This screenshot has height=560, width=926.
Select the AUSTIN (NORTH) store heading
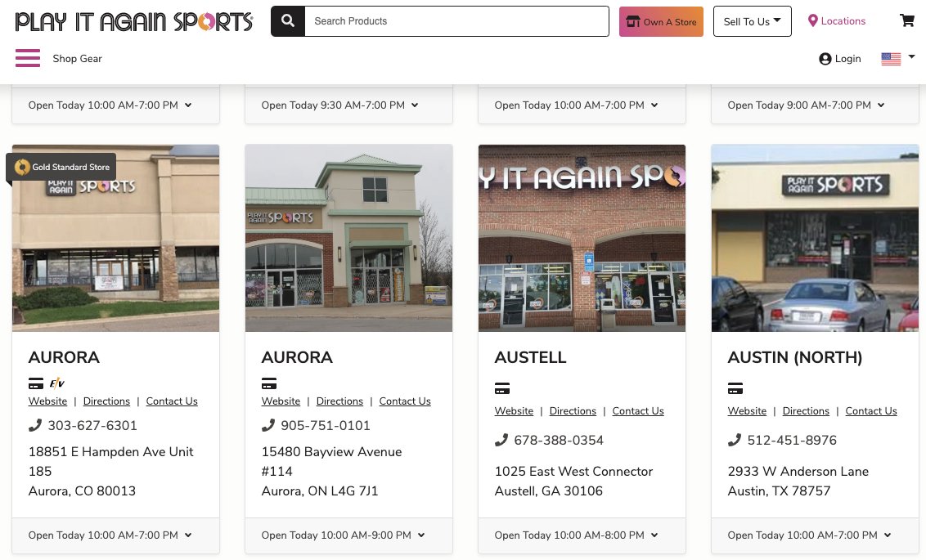pos(795,357)
